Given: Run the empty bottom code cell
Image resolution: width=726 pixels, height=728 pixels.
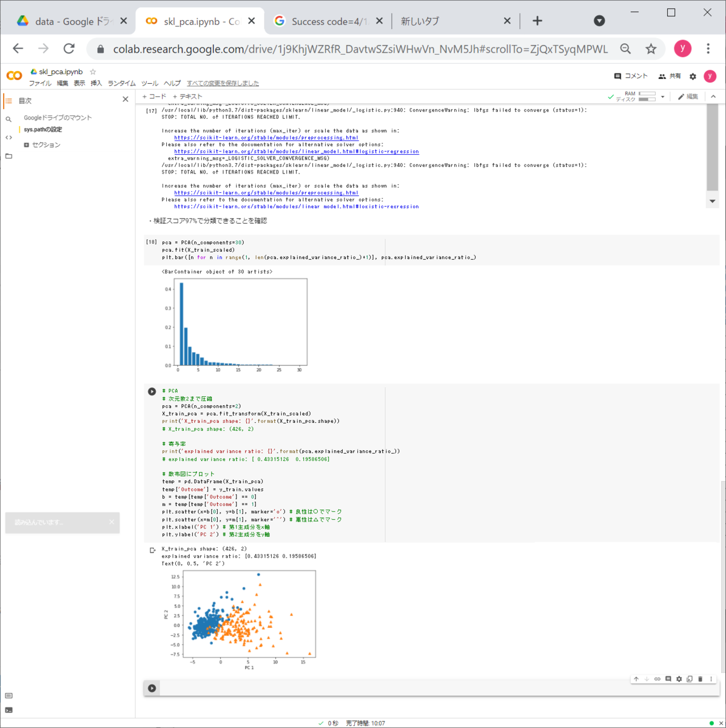Looking at the screenshot, I should tap(152, 688).
